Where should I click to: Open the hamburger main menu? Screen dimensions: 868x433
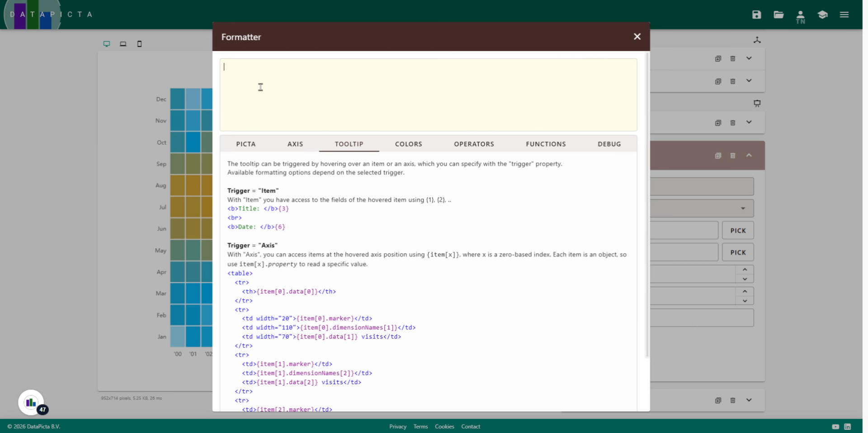(x=844, y=14)
